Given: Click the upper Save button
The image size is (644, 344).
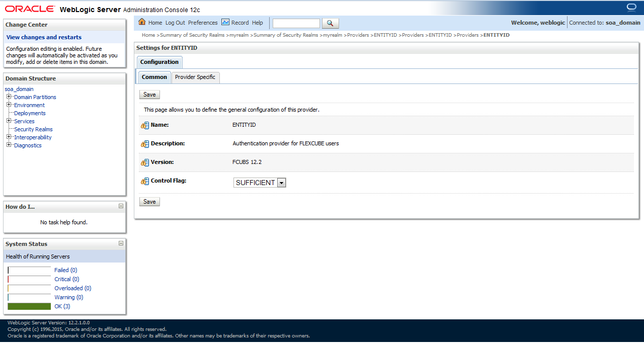Looking at the screenshot, I should 149,95.
